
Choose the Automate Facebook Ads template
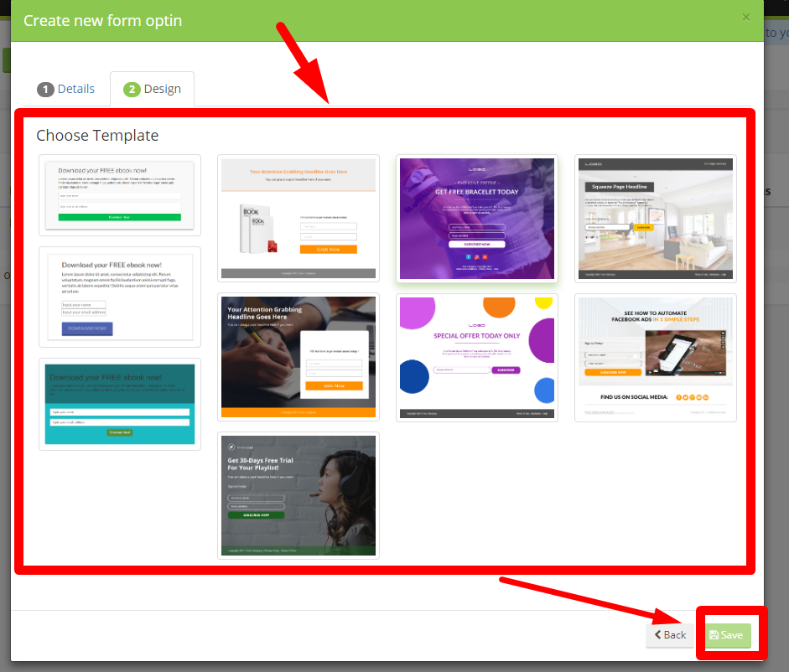click(656, 358)
